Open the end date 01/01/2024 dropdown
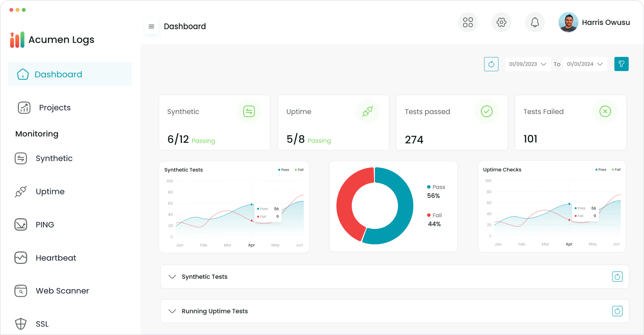Viewport: 644px width, 335px height. 585,64
